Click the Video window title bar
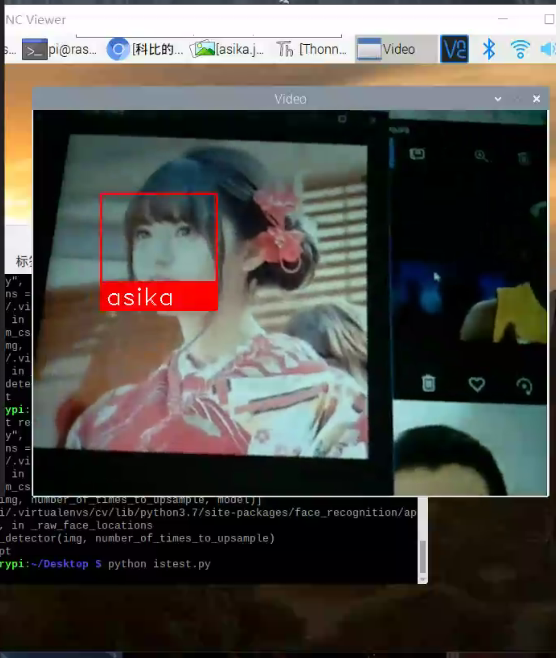Image resolution: width=560 pixels, height=658 pixels. pyautogui.click(x=290, y=99)
